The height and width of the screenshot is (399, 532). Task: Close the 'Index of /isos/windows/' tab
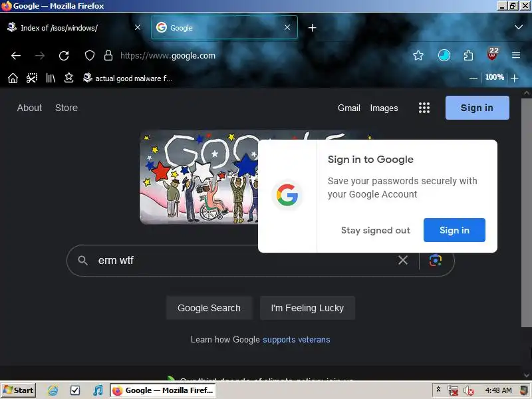tap(138, 27)
